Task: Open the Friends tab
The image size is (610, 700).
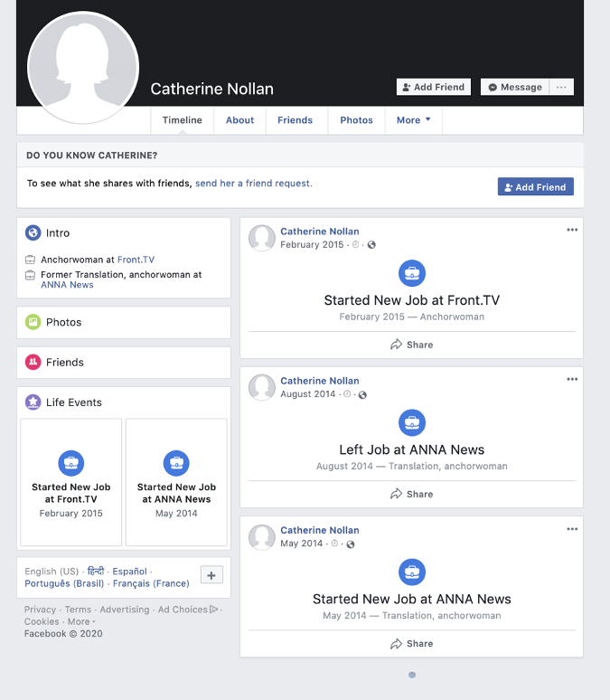Action: click(295, 120)
